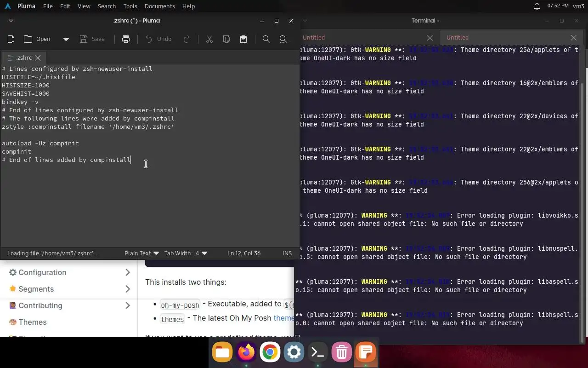
Task: Close the first Untitled terminal tab
Action: coord(430,38)
